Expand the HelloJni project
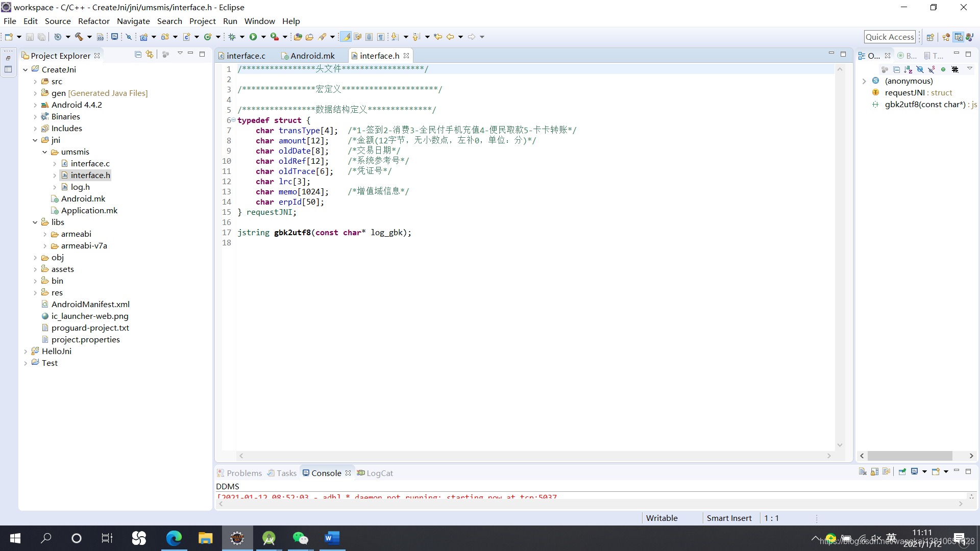 pos(26,352)
